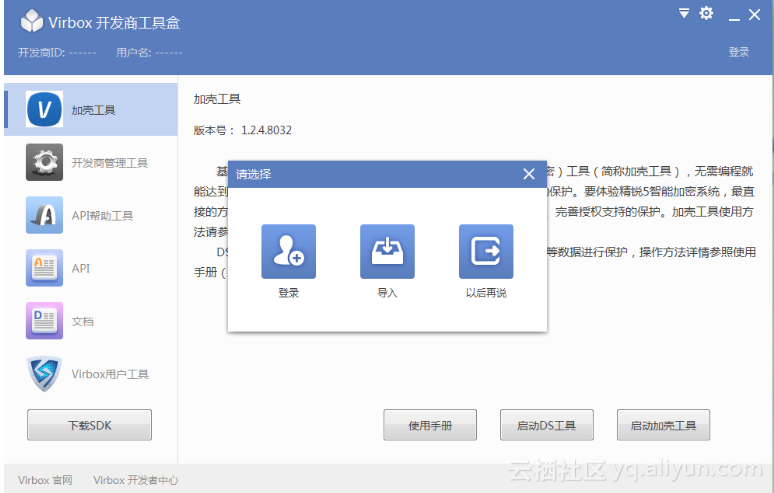Click the 用户名 field in the header

coord(149,52)
